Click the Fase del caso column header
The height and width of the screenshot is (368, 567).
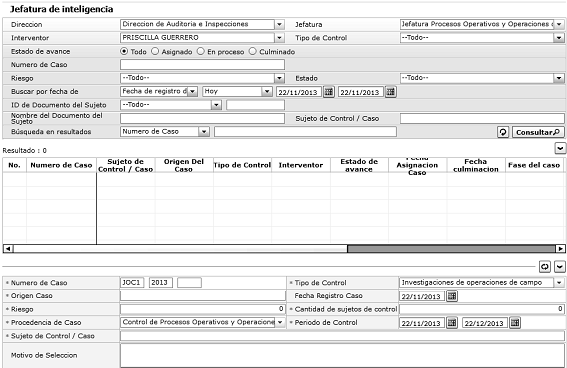pyautogui.click(x=534, y=165)
